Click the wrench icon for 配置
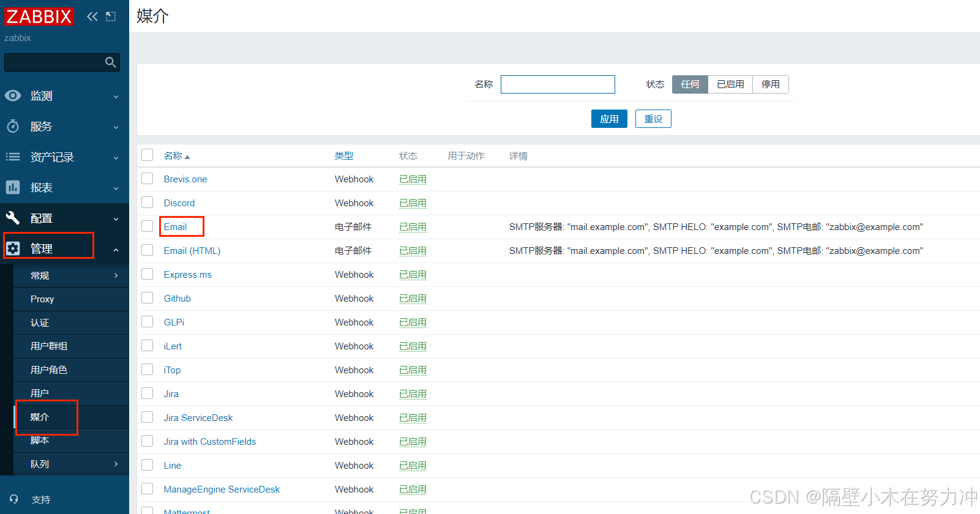 tap(13, 218)
